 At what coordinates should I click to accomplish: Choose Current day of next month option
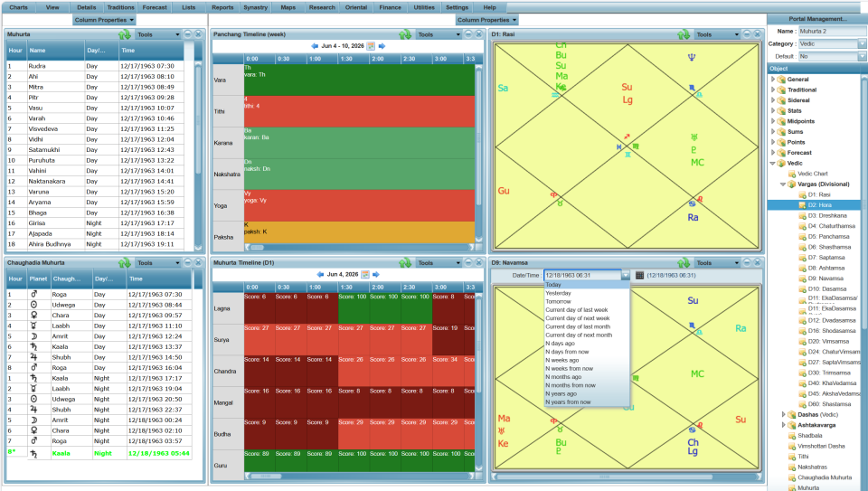click(587, 335)
